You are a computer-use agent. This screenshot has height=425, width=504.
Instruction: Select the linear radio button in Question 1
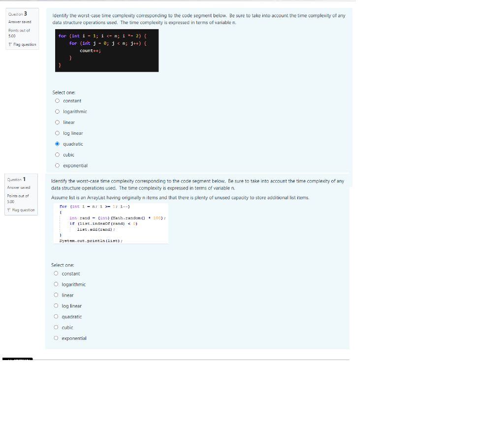pyautogui.click(x=56, y=295)
